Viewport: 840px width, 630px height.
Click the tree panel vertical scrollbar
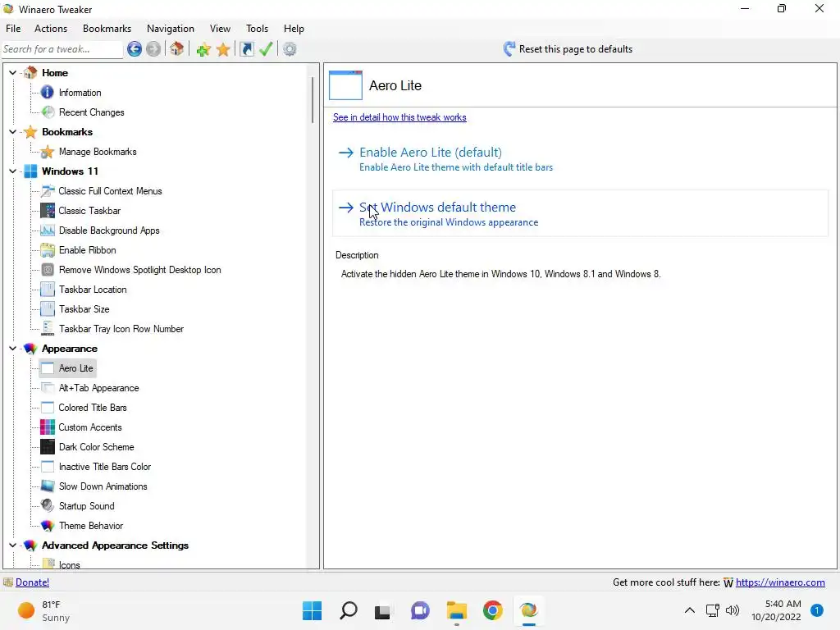point(313,99)
